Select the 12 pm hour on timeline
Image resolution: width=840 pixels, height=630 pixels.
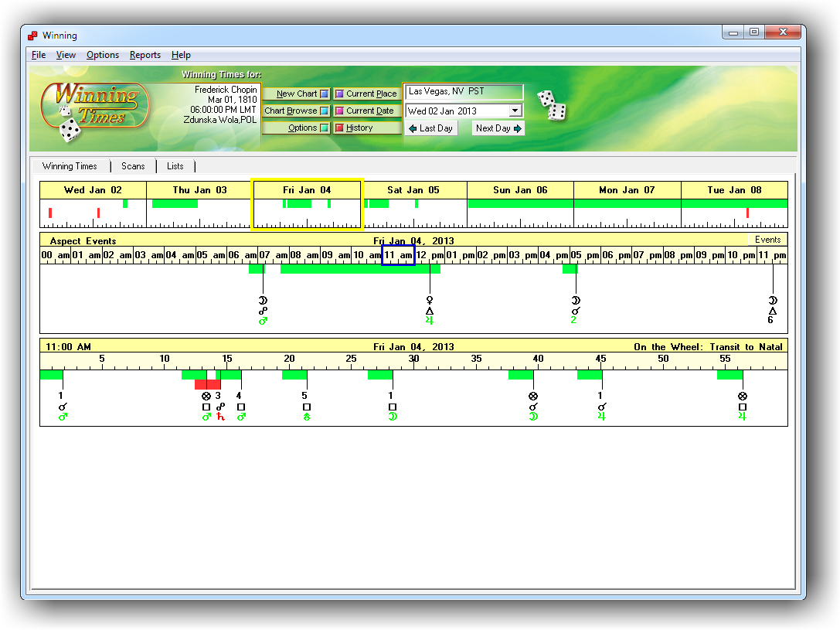pos(429,256)
